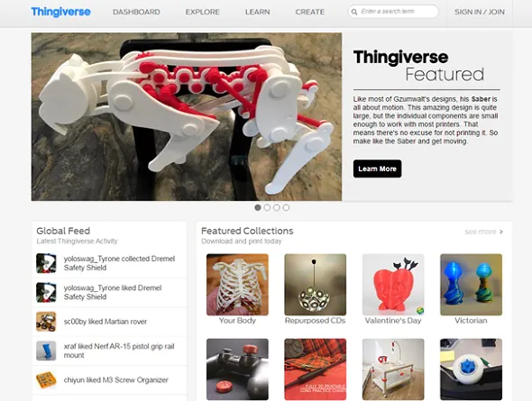Click avatar beside yoloswag_Tyrone liked Dremel entry
Viewport: 532px width, 401px height.
46,292
